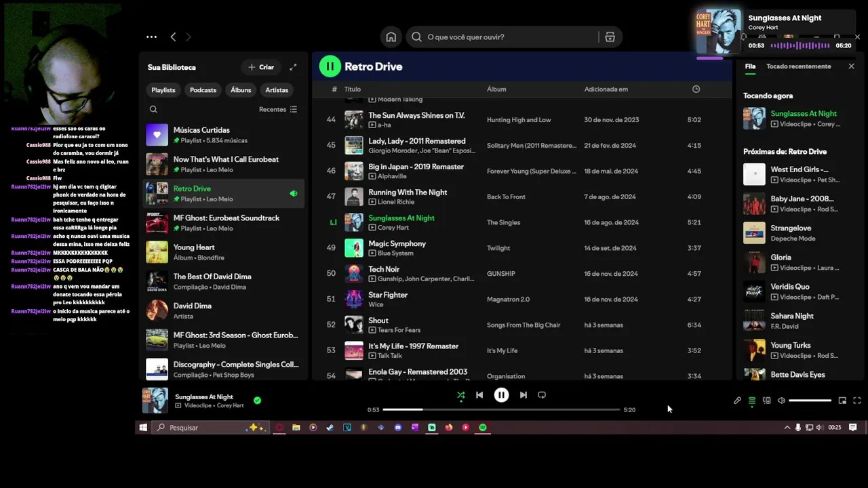Click the Windows taskbar Pesquisar search box
The image size is (868, 488).
tap(210, 428)
